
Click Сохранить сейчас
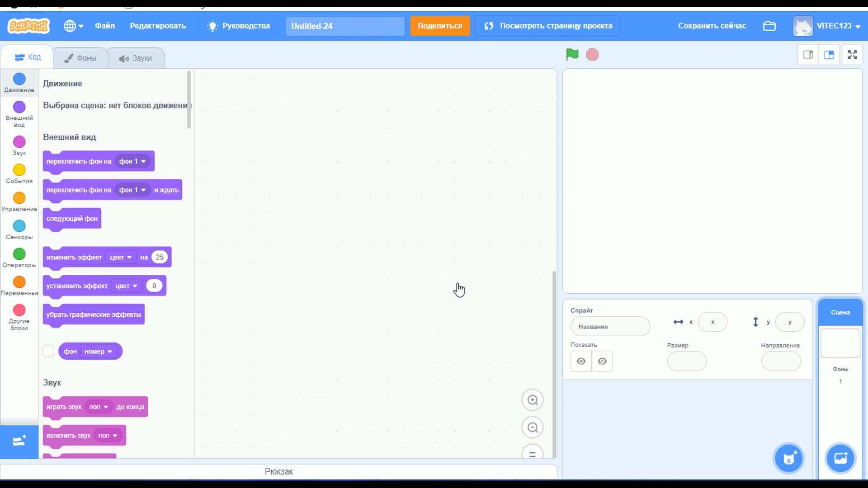(712, 26)
